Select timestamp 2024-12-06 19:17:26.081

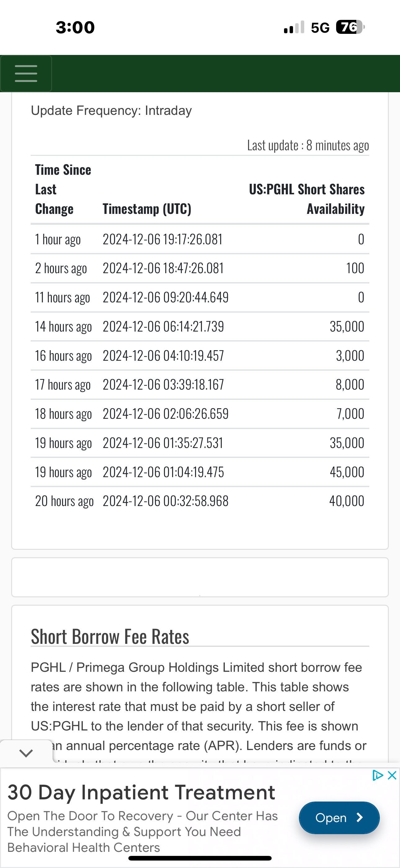click(162, 239)
